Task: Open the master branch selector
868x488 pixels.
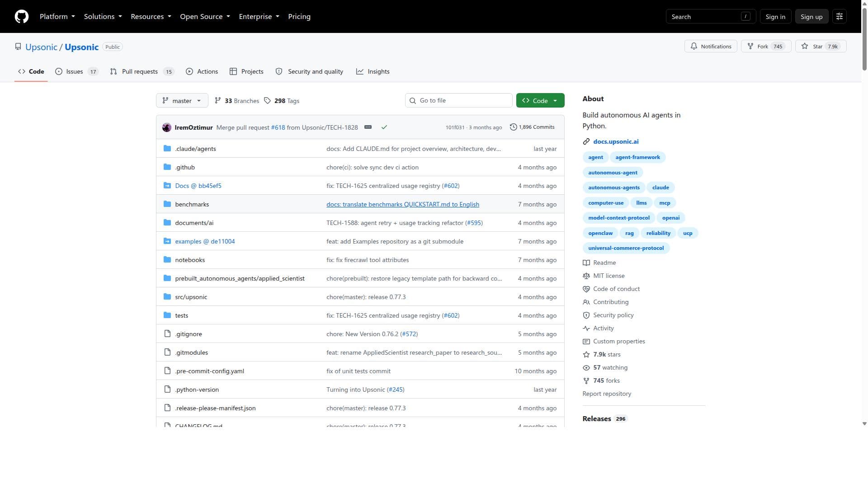Action: tap(182, 101)
